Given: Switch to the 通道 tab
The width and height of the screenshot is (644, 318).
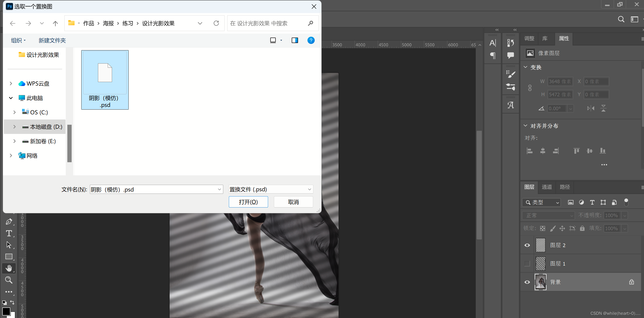Looking at the screenshot, I should click(x=546, y=187).
